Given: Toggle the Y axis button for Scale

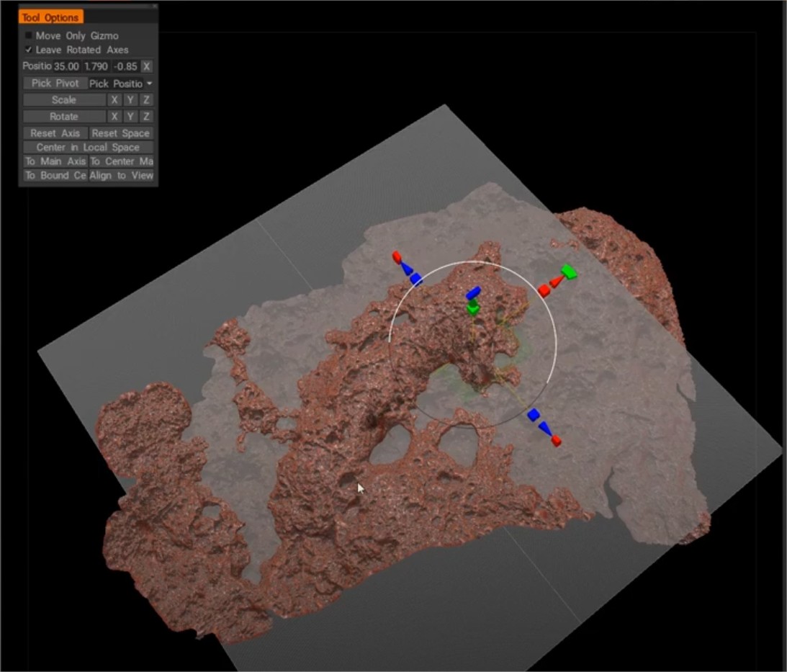Looking at the screenshot, I should (x=130, y=100).
